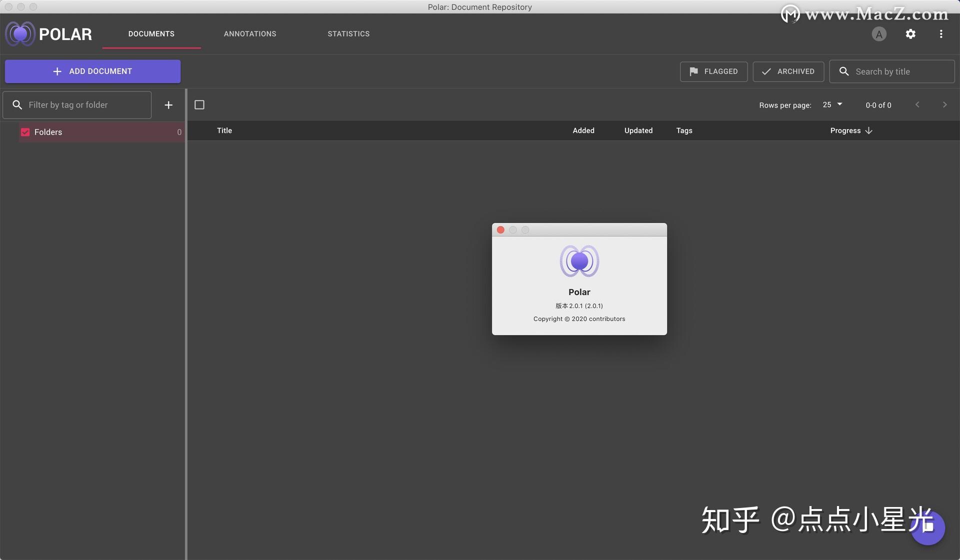Open the Polar settings gear
This screenshot has width=960, height=560.
(x=910, y=34)
